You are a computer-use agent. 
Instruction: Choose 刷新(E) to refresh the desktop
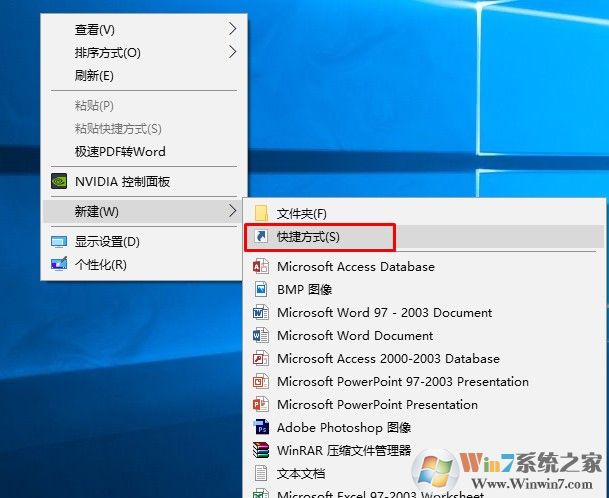144,75
